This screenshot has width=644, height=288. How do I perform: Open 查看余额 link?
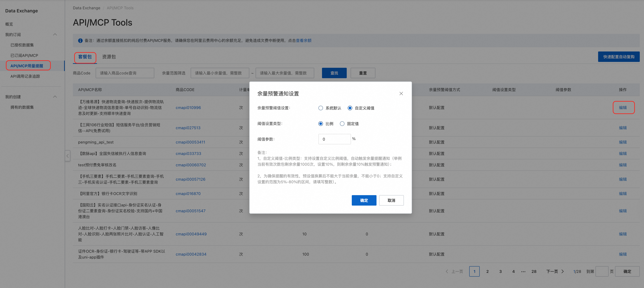tap(303, 41)
